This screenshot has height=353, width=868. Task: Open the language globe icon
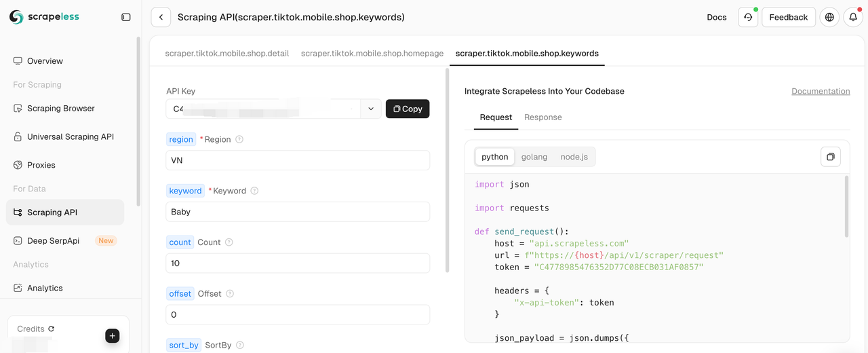tap(829, 17)
